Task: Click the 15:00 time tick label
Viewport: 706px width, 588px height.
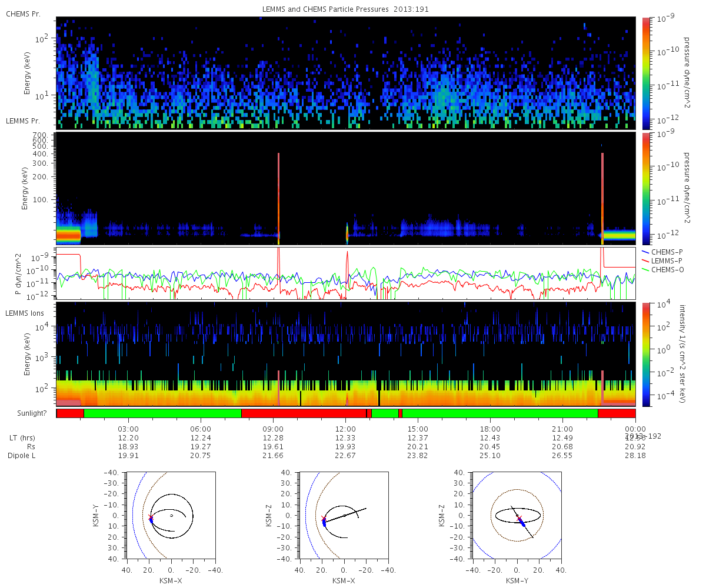Action: coord(418,429)
